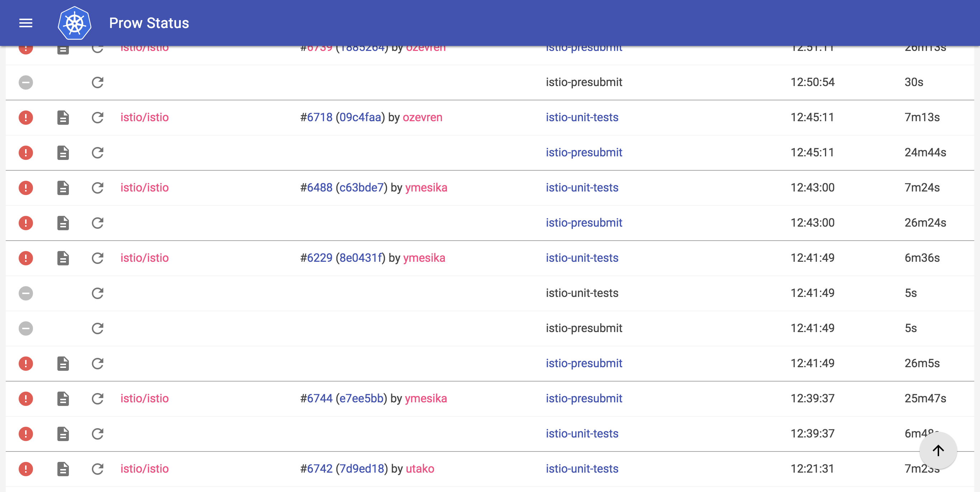980x492 pixels.
Task: Click the Kubernetes logo in header
Action: pyautogui.click(x=75, y=23)
